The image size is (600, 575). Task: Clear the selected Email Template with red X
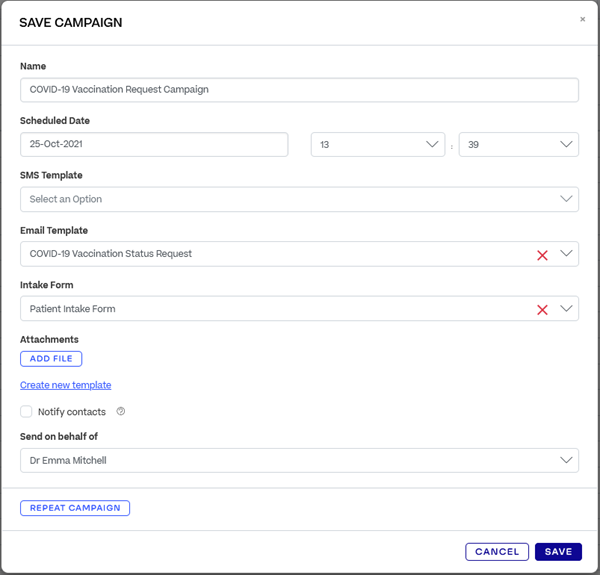pos(542,255)
